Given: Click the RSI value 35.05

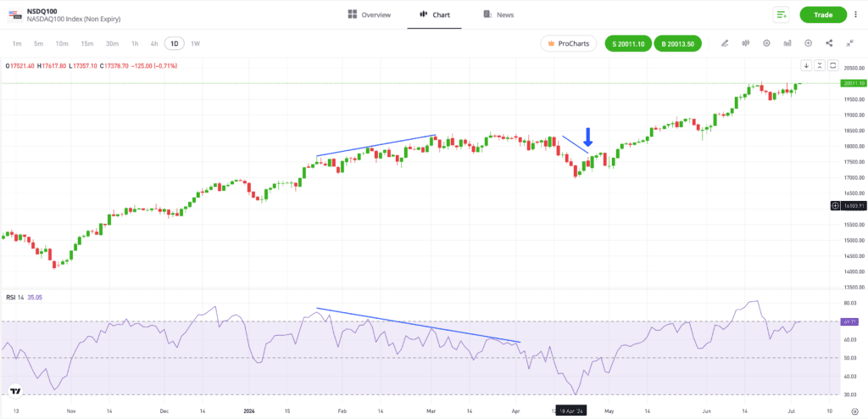Looking at the screenshot, I should [35, 298].
